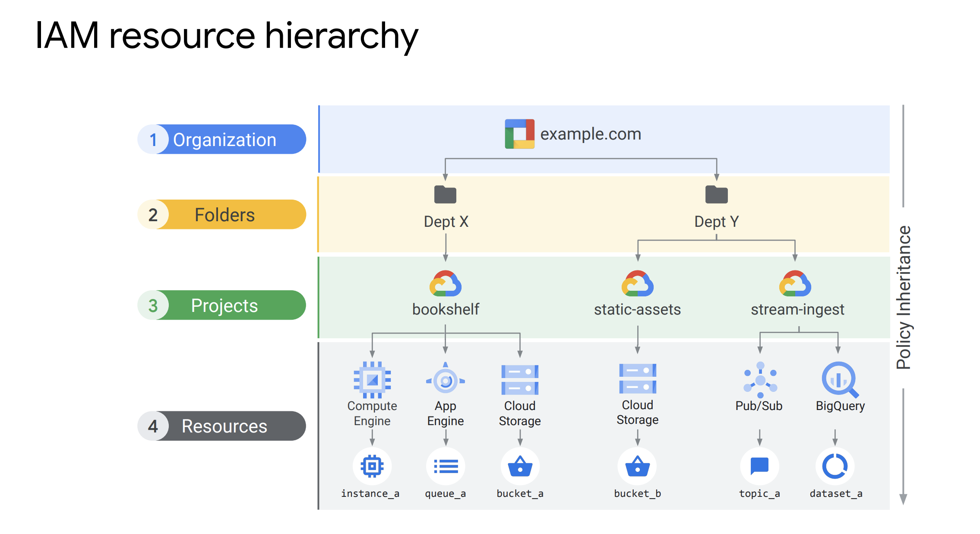Select the Compute Engine icon
The width and height of the screenshot is (980, 534).
point(372,380)
